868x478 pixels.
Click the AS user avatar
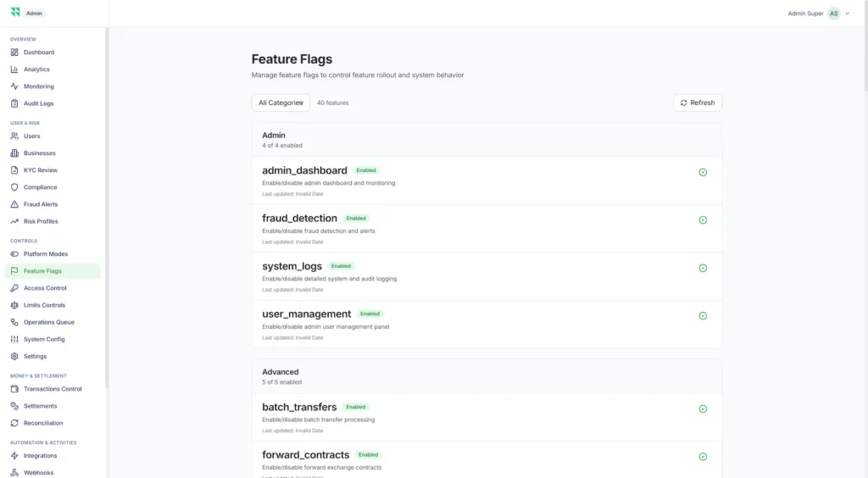[x=834, y=14]
